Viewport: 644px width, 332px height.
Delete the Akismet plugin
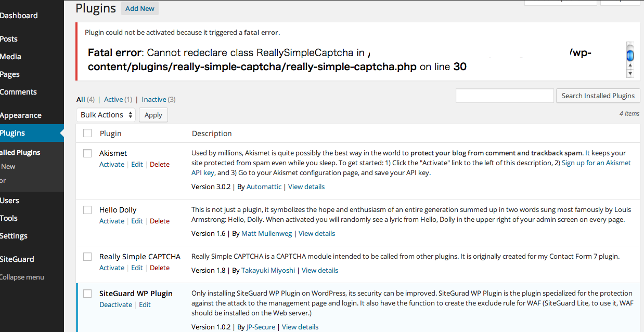coord(160,164)
